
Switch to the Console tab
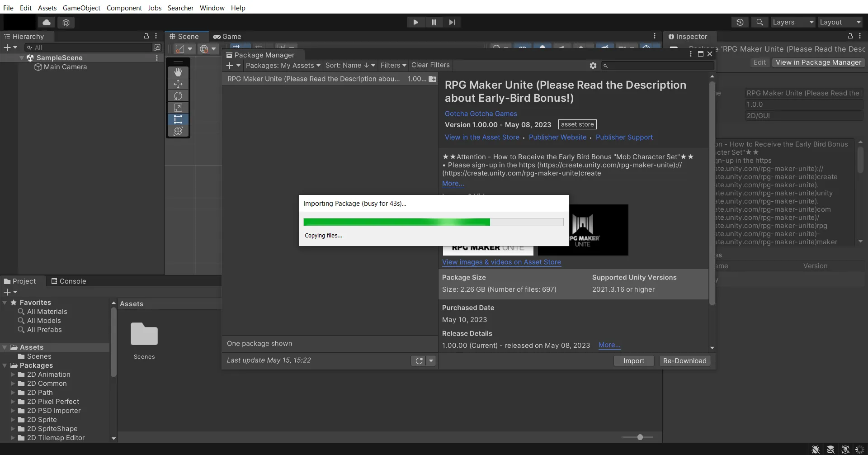point(69,281)
